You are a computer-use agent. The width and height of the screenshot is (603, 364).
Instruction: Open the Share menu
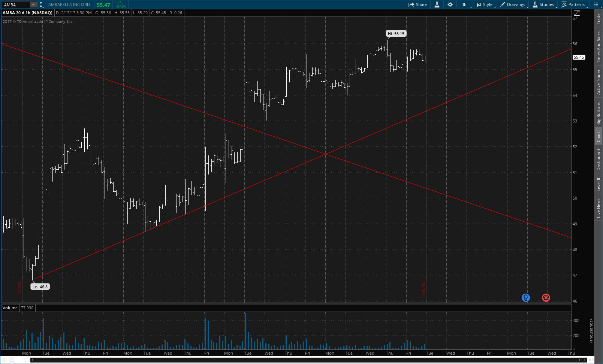pos(417,4)
